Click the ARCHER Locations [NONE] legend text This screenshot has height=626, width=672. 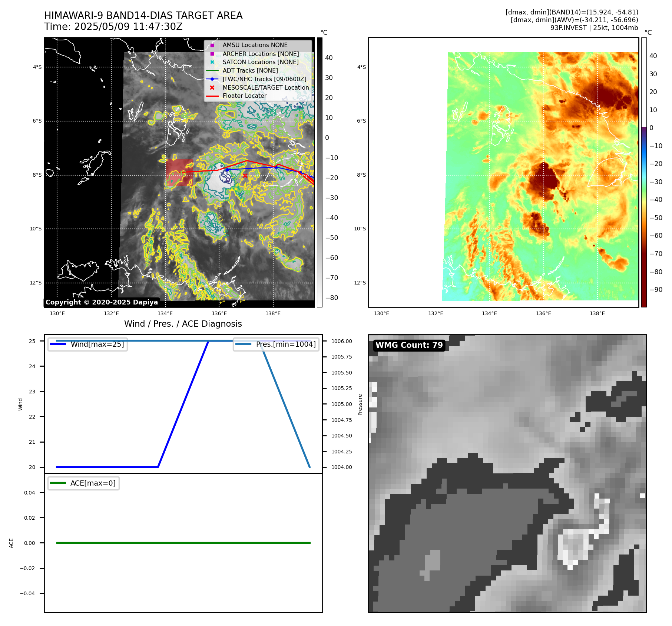[x=261, y=54]
